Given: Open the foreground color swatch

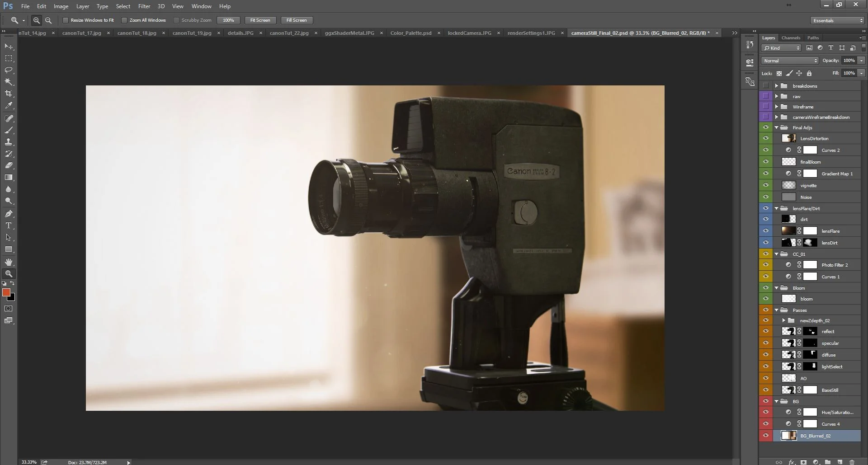Looking at the screenshot, I should (6, 293).
